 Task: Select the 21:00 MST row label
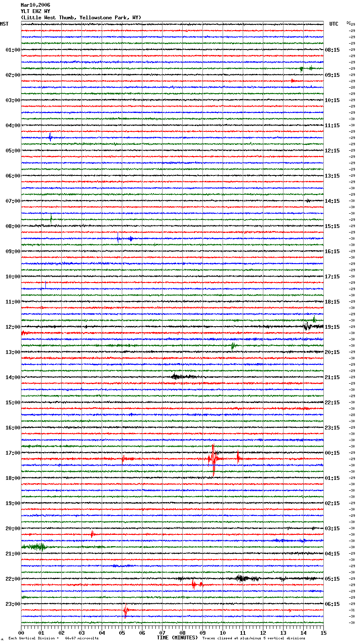(x=13, y=554)
